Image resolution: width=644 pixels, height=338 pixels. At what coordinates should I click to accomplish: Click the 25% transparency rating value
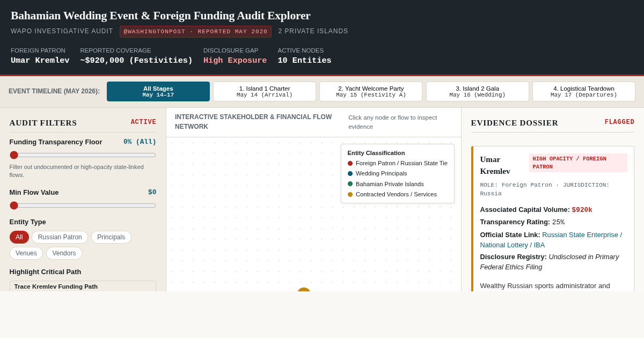(558, 222)
